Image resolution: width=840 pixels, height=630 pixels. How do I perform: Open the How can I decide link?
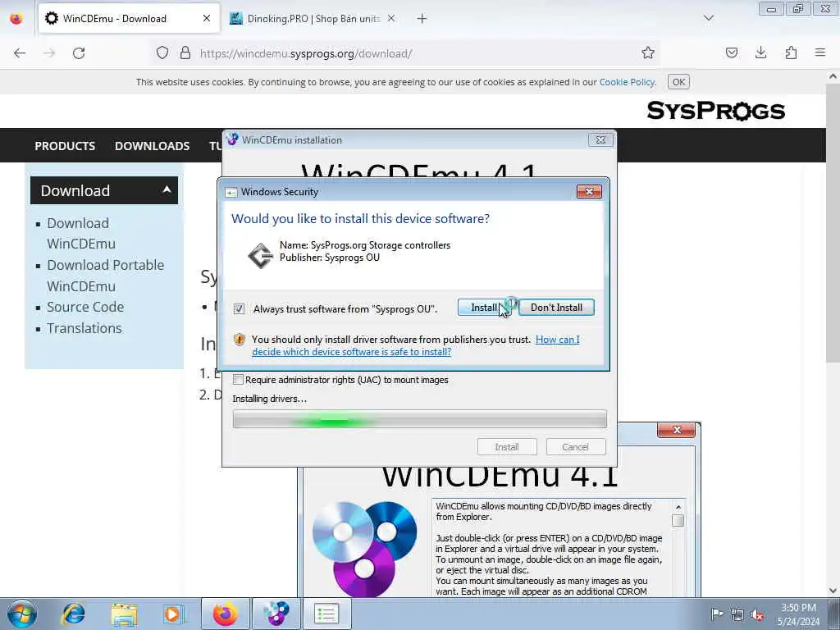point(416,345)
